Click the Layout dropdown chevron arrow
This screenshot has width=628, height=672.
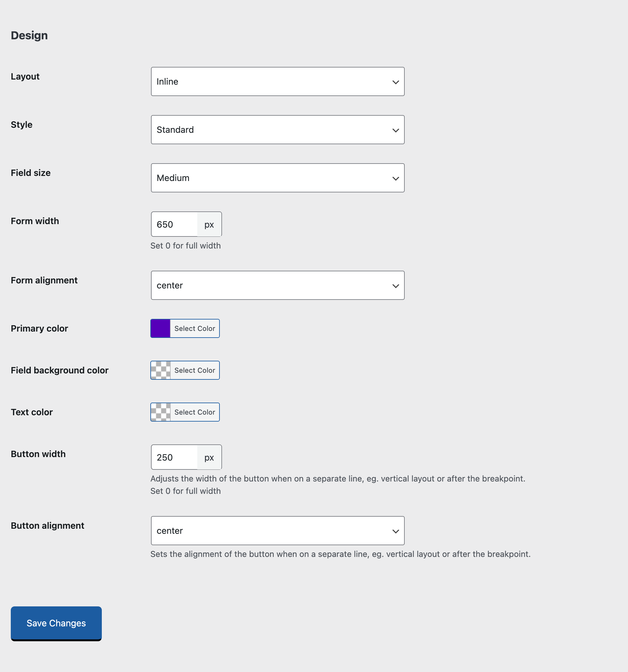coord(395,82)
